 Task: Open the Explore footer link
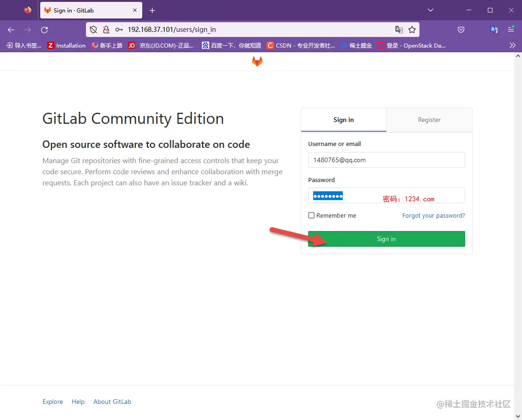(x=53, y=402)
